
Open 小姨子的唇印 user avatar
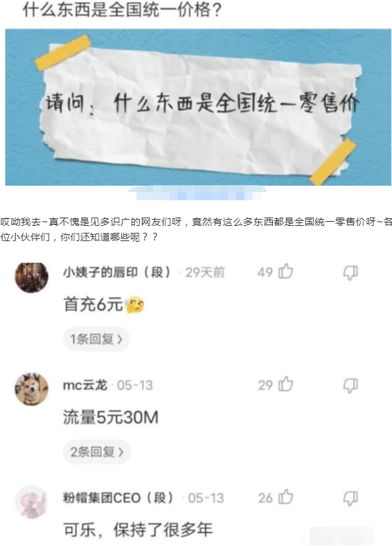click(x=31, y=278)
